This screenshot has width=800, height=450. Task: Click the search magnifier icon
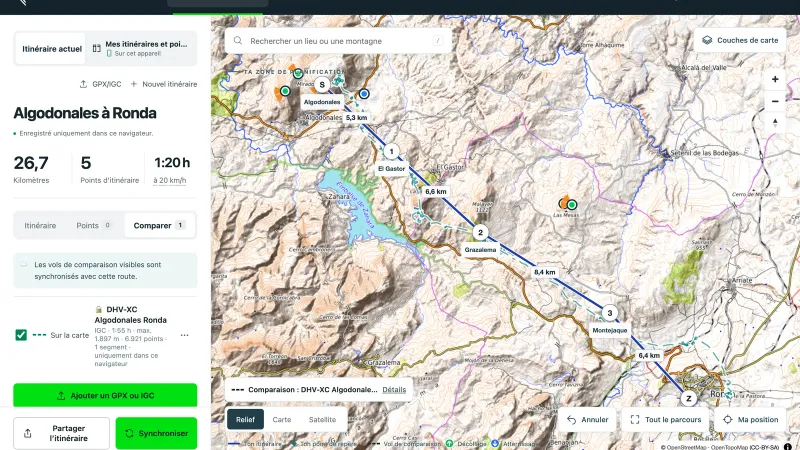pos(238,40)
